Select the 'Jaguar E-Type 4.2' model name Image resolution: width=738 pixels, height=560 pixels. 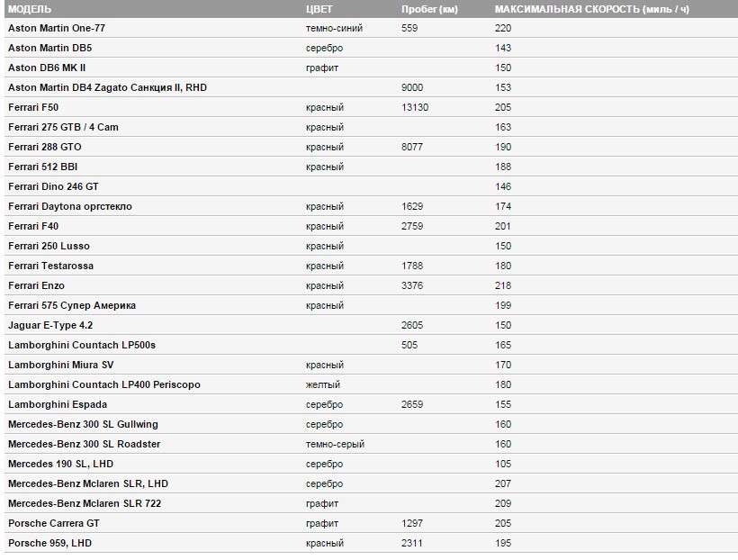point(50,325)
